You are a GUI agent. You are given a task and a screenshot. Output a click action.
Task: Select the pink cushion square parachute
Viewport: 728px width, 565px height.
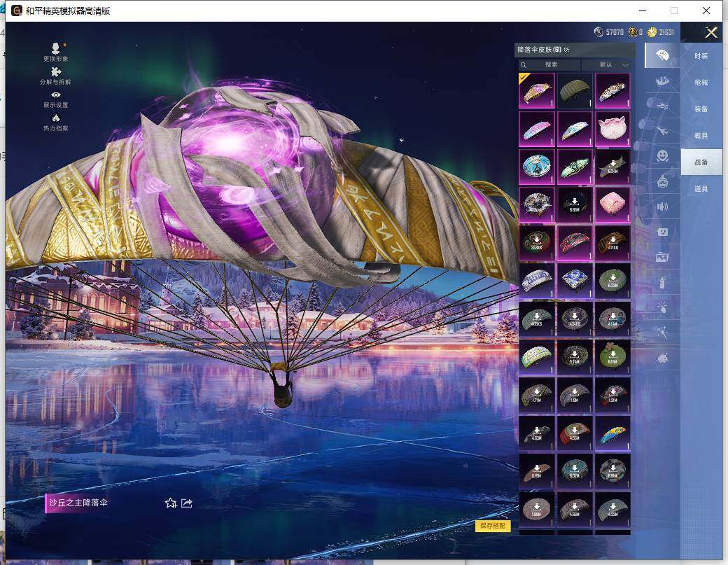613,204
